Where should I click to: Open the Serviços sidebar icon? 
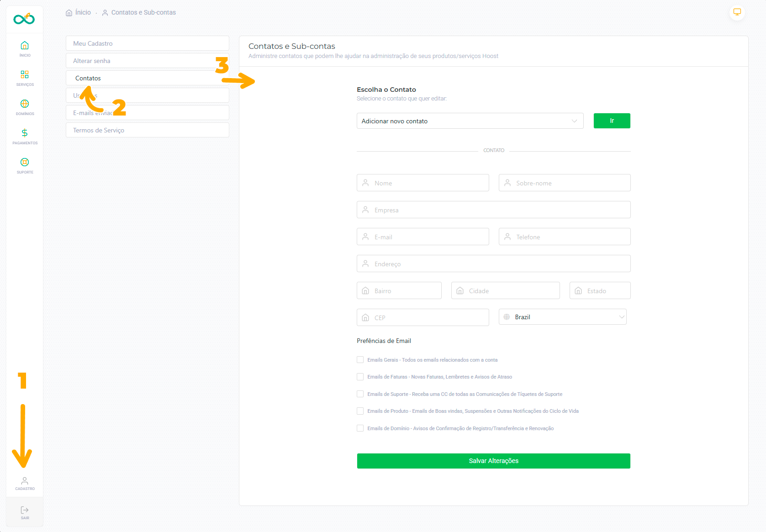point(25,75)
